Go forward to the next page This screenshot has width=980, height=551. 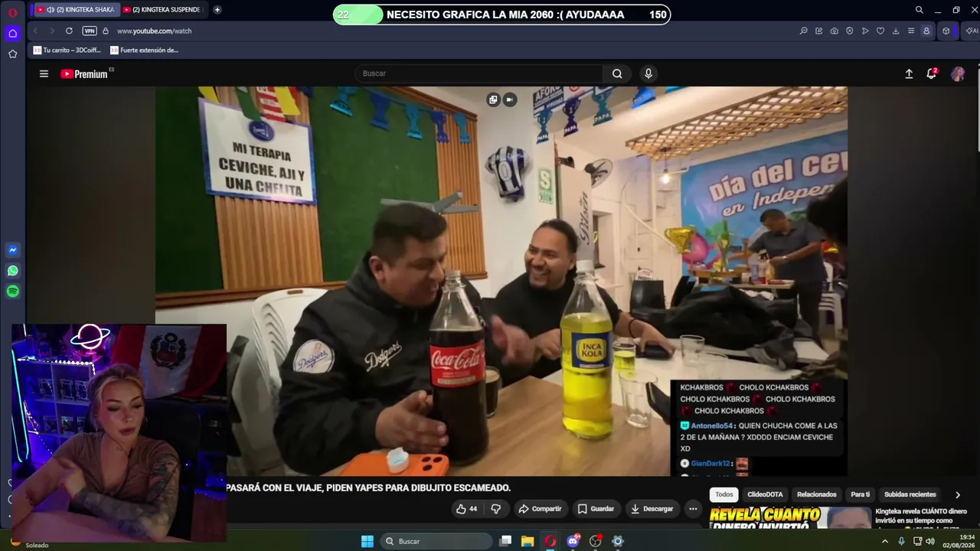52,31
